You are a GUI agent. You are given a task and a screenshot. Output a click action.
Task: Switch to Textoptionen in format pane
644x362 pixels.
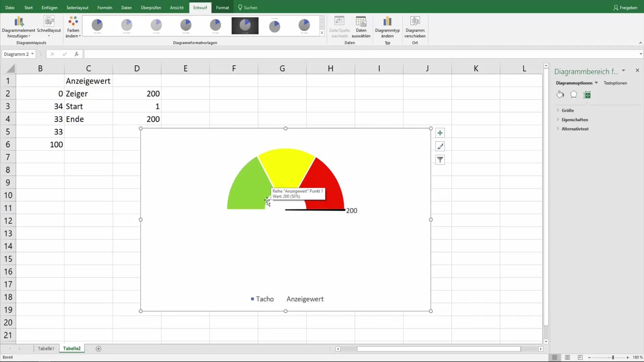click(615, 83)
